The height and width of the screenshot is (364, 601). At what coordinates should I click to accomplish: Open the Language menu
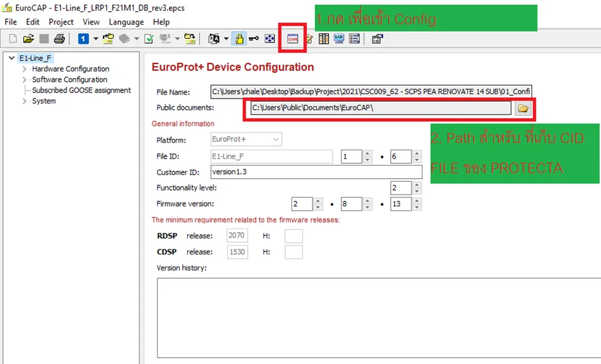coord(126,22)
